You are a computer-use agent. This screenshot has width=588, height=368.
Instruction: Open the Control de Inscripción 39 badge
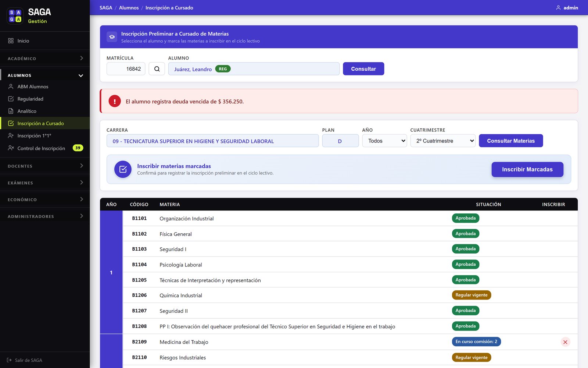pos(78,148)
